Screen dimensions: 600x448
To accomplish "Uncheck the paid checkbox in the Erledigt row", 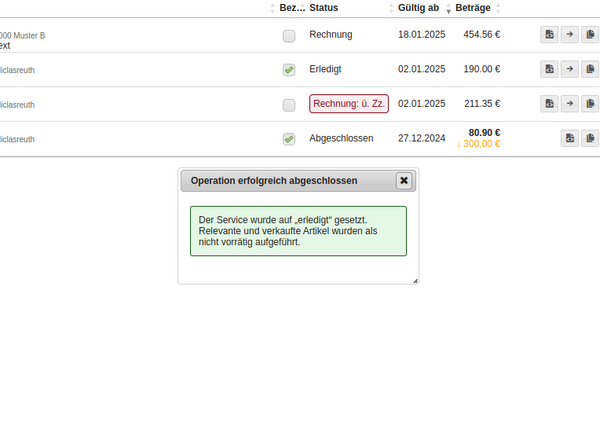I will (289, 70).
